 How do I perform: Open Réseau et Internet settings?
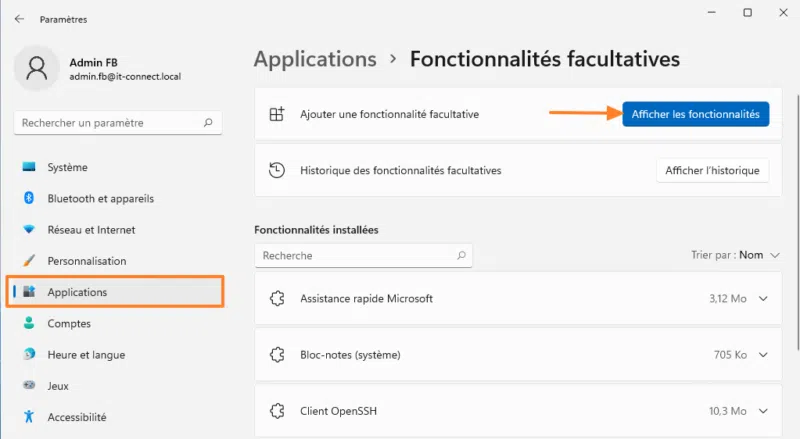pos(91,229)
